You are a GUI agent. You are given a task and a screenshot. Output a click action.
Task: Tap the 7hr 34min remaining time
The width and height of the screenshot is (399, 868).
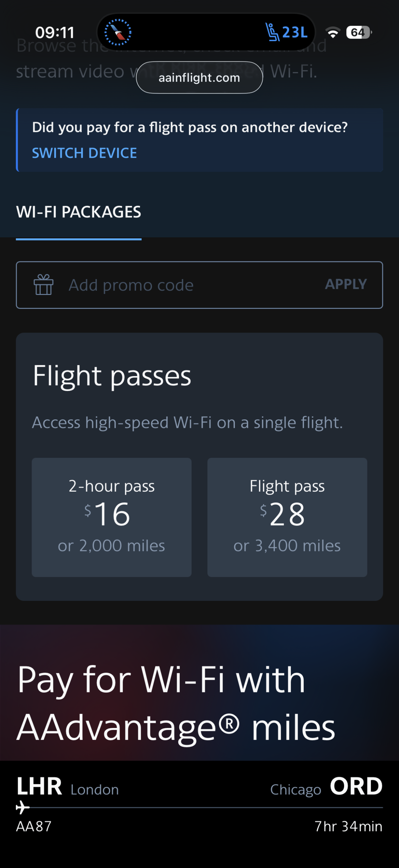click(348, 827)
